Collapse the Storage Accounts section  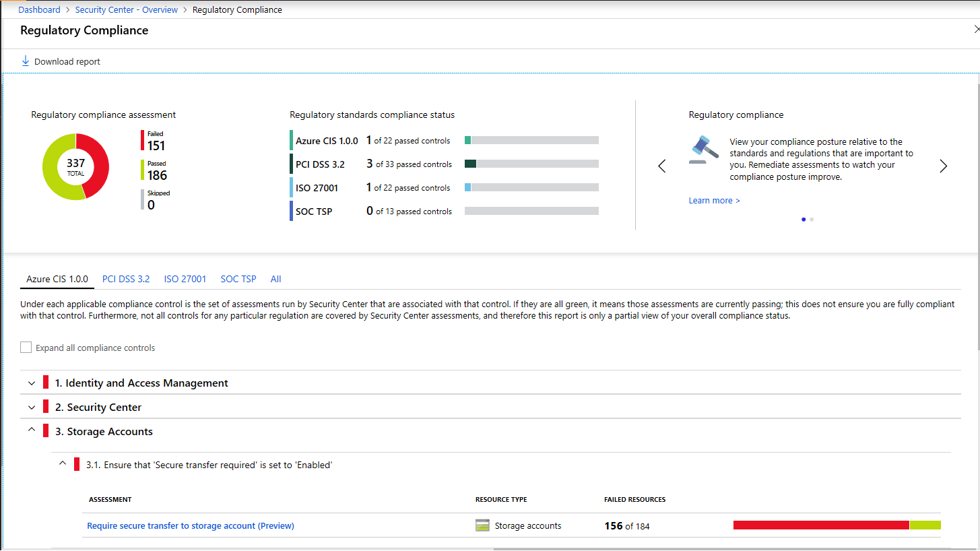pos(32,431)
